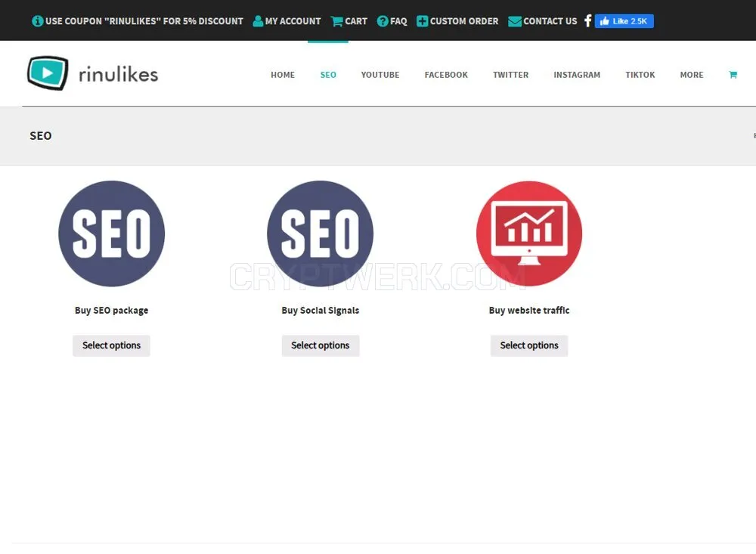The height and width of the screenshot is (554, 756).
Task: Open the Buy SEO package circle image
Action: pyautogui.click(x=111, y=234)
